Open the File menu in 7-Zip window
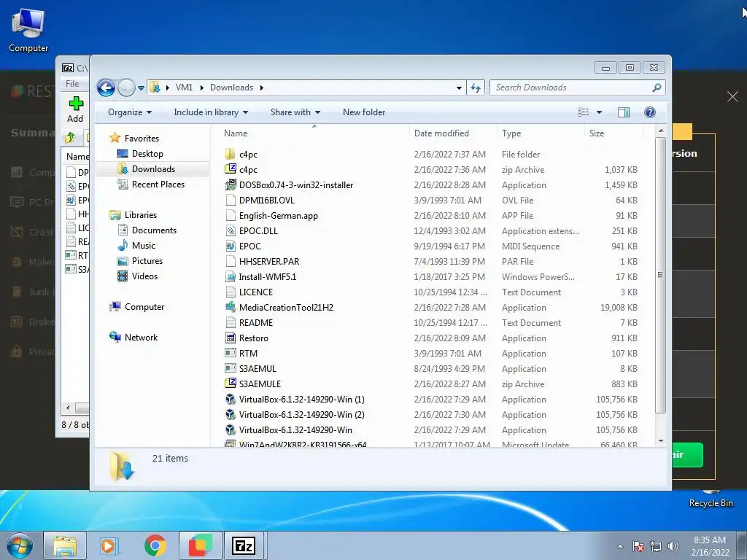The height and width of the screenshot is (560, 747). [x=72, y=84]
